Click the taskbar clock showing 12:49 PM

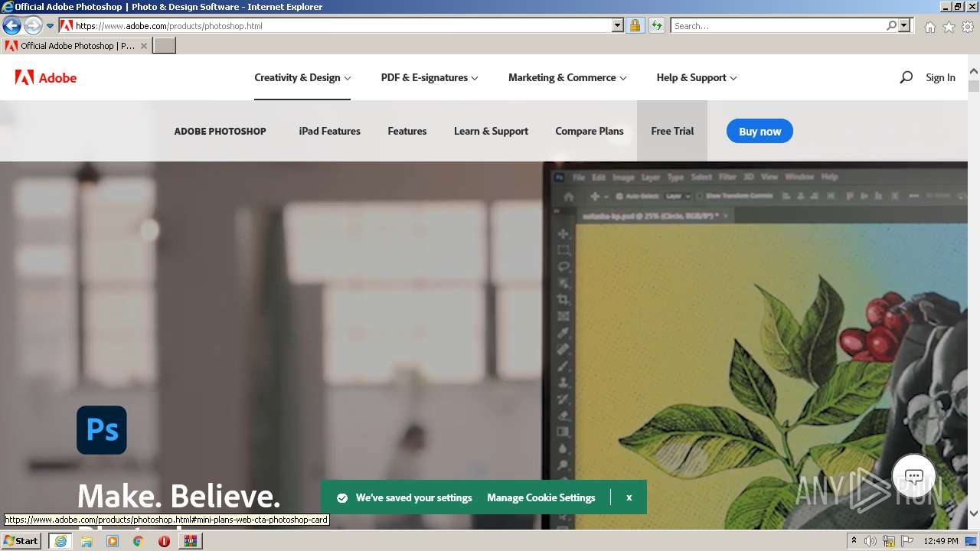941,541
